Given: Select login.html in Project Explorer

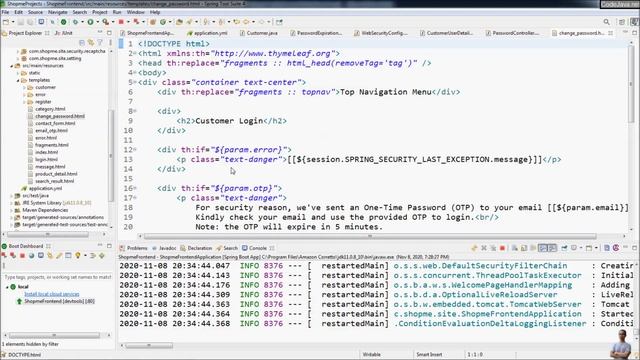Looking at the screenshot, I should [46, 160].
